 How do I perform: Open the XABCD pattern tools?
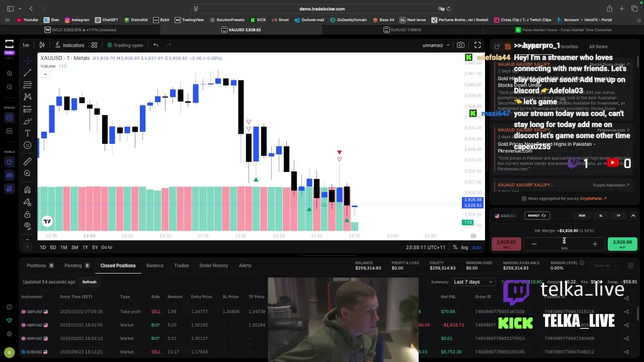[x=27, y=97]
